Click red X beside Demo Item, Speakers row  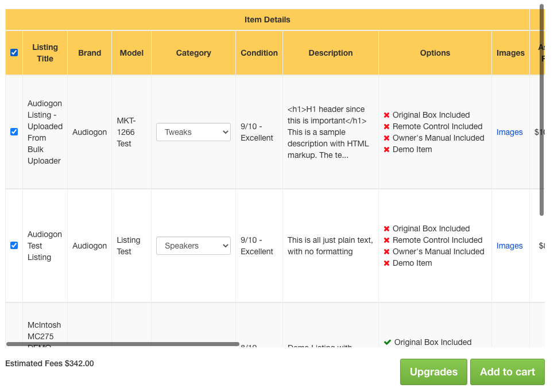(386, 263)
